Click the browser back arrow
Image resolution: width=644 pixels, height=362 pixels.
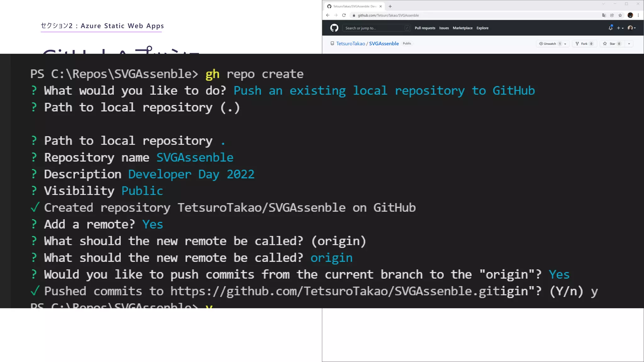328,15
